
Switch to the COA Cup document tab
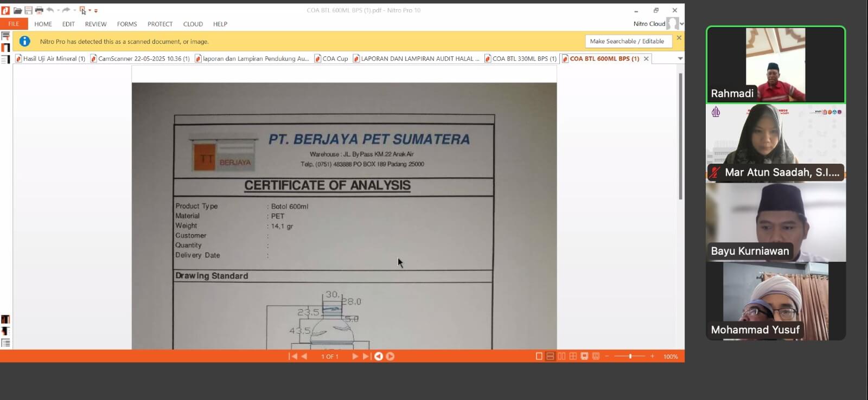(x=331, y=59)
